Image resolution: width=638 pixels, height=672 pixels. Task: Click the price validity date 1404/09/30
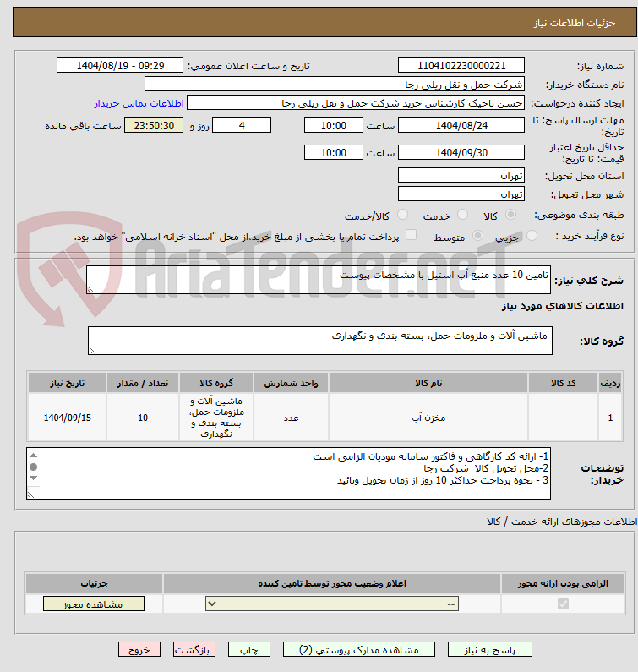click(461, 152)
